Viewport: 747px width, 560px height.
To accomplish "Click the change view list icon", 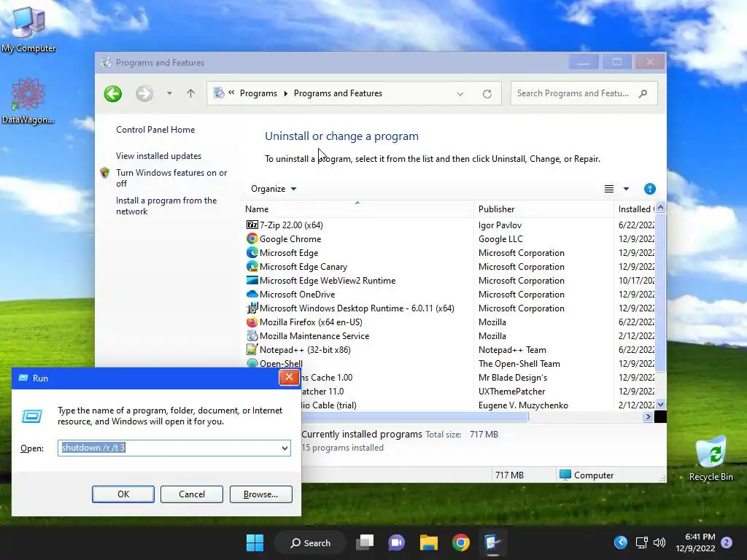I will pos(609,189).
